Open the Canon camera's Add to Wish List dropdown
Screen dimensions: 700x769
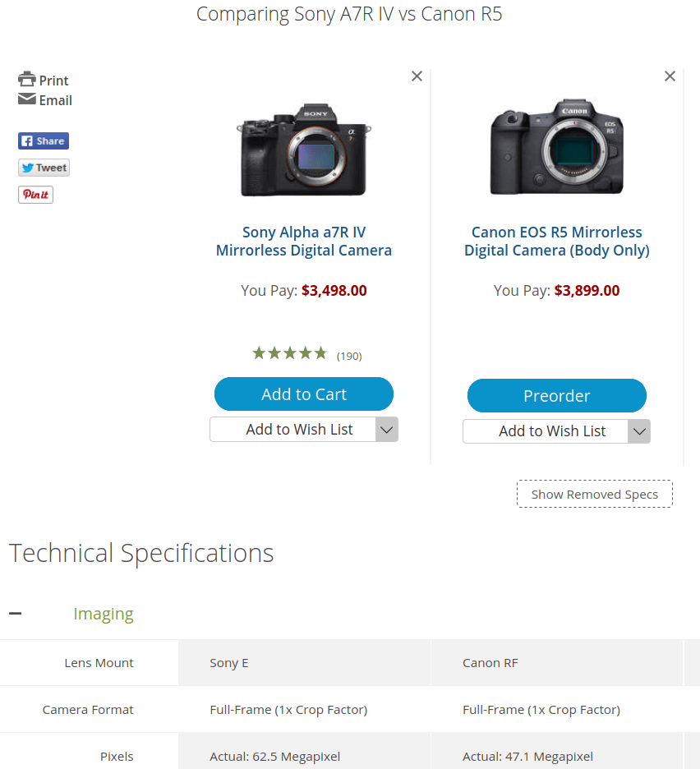coord(639,431)
